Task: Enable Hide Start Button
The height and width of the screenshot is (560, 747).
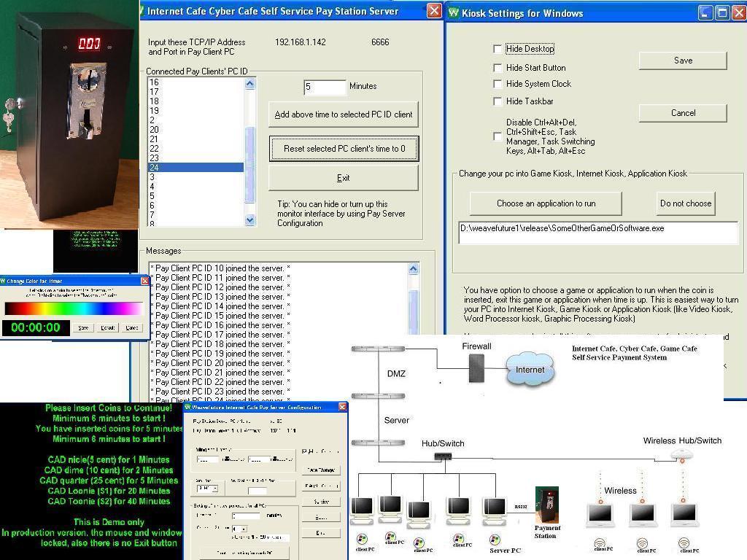Action: [x=498, y=67]
